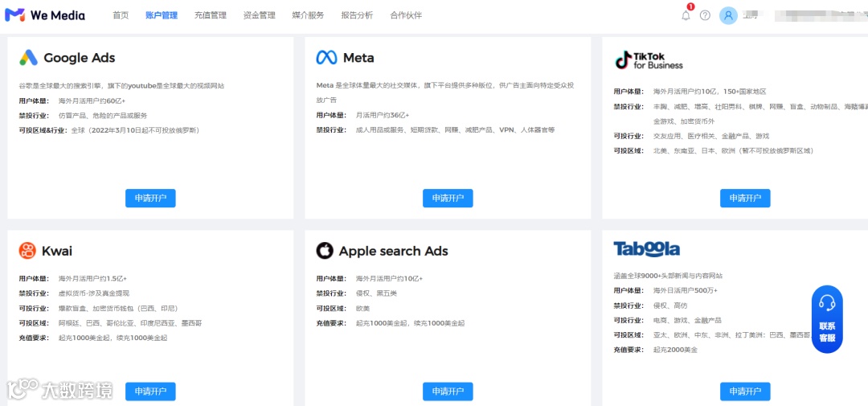Click the Meta logo icon

(326, 58)
